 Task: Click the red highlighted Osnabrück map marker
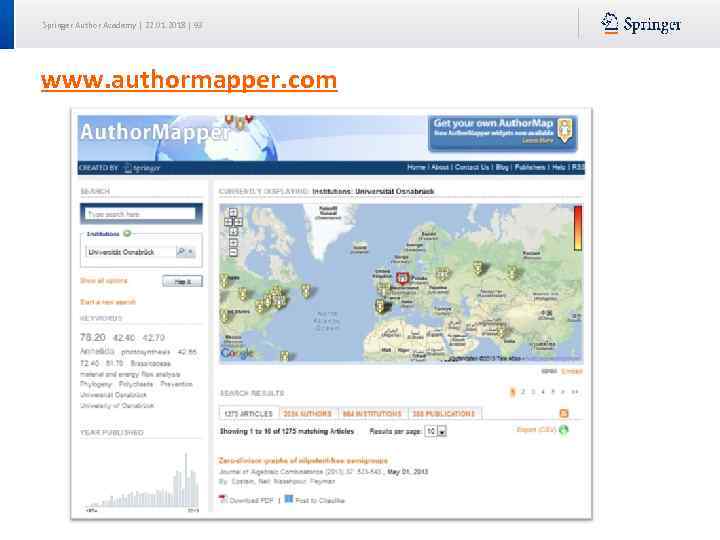pyautogui.click(x=402, y=278)
